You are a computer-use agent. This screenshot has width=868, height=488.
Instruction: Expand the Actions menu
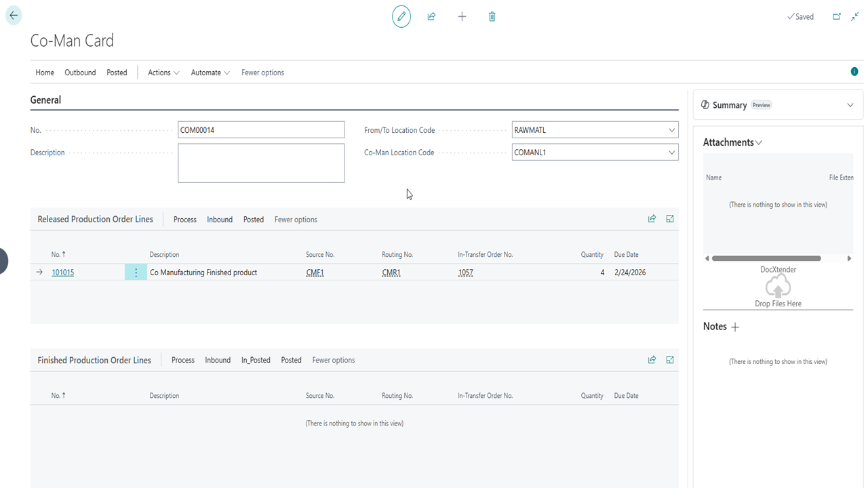163,73
